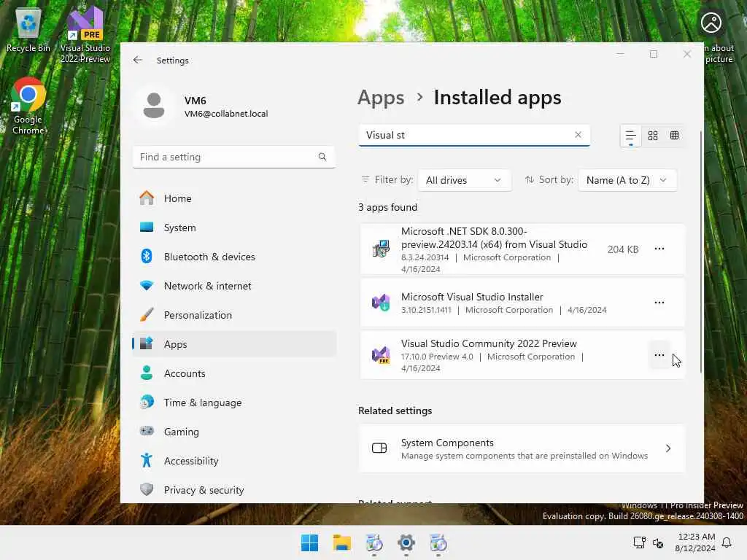Switch to tile/table view layout

click(674, 136)
